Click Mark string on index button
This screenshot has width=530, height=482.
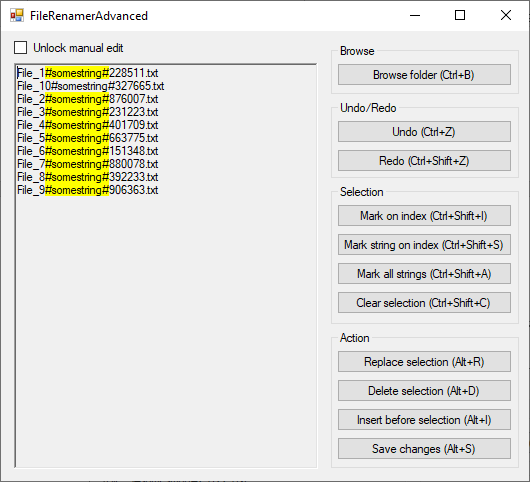(x=424, y=245)
